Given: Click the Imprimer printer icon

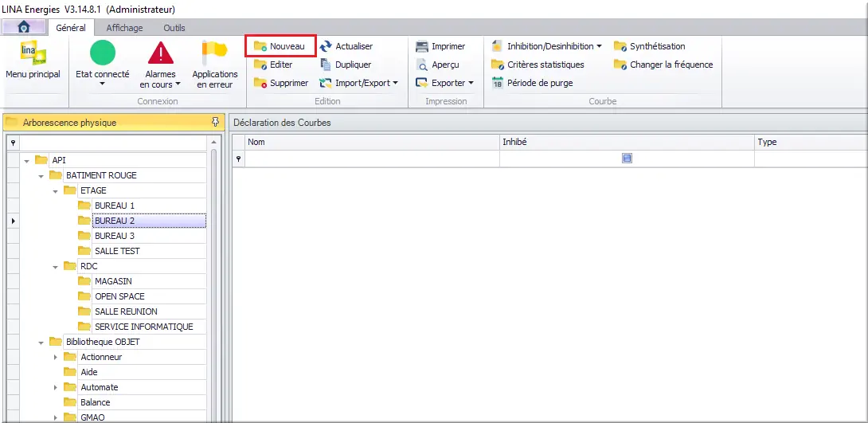Looking at the screenshot, I should click(422, 46).
